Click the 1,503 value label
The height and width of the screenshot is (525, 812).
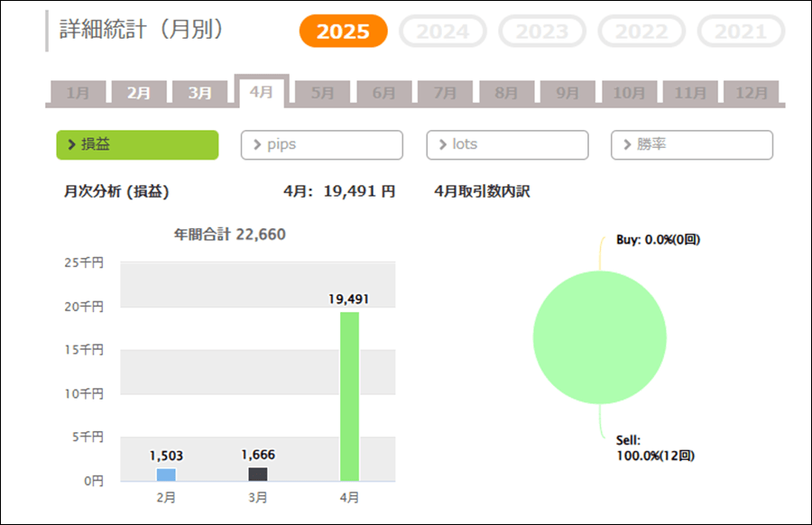click(x=166, y=456)
